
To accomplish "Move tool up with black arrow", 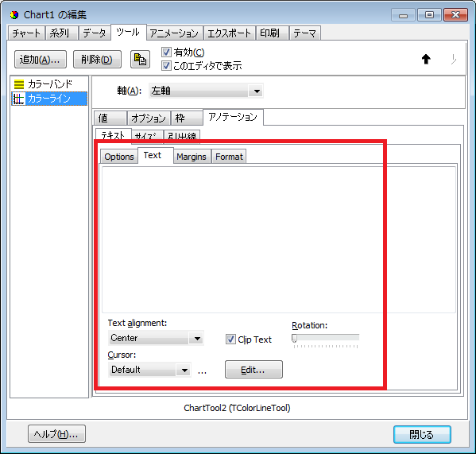I will 426,59.
